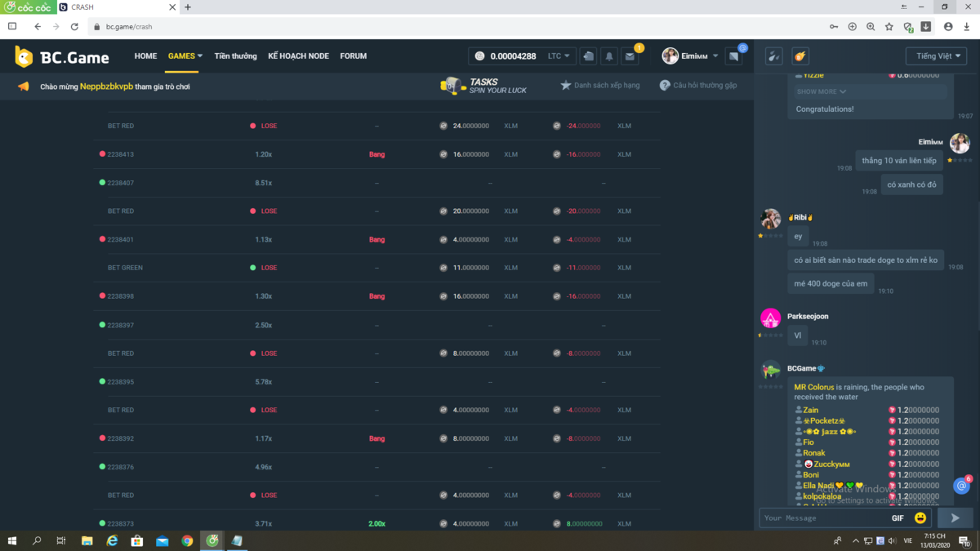Click the rain drops icon above chat
Image resolution: width=980 pixels, height=551 pixels.
click(x=773, y=56)
